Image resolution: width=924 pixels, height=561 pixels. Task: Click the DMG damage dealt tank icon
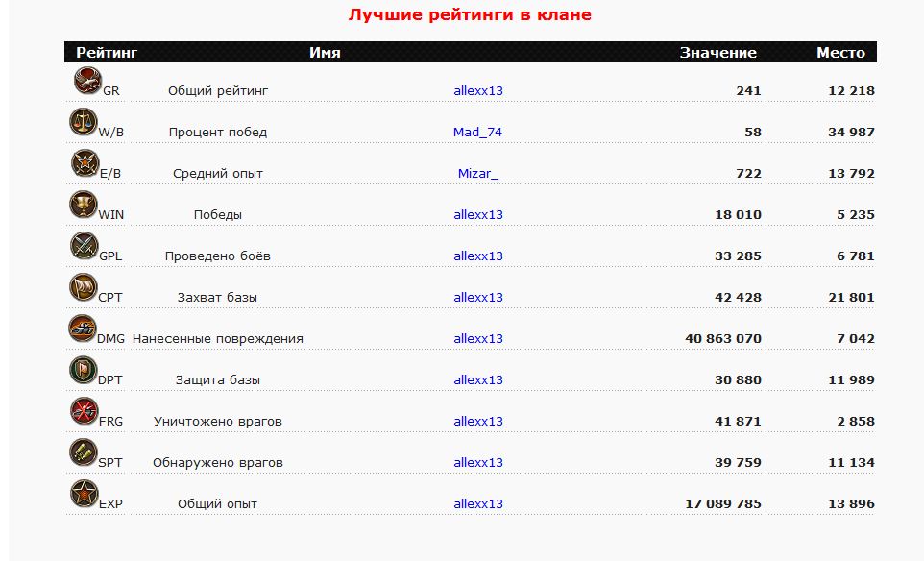coord(83,329)
